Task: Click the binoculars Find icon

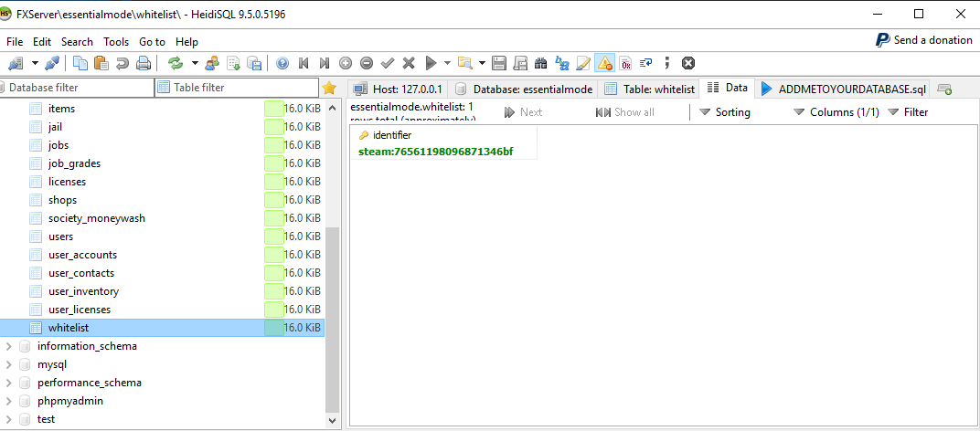Action: point(541,63)
